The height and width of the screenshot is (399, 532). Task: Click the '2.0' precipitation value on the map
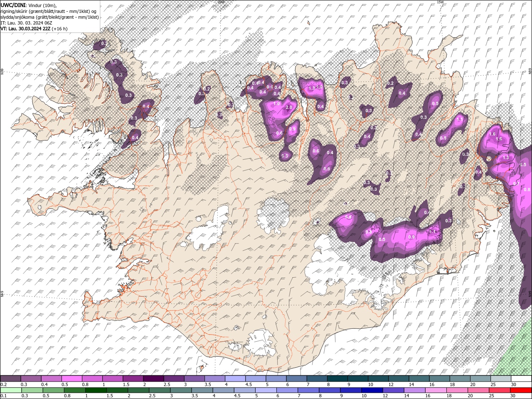289,107
